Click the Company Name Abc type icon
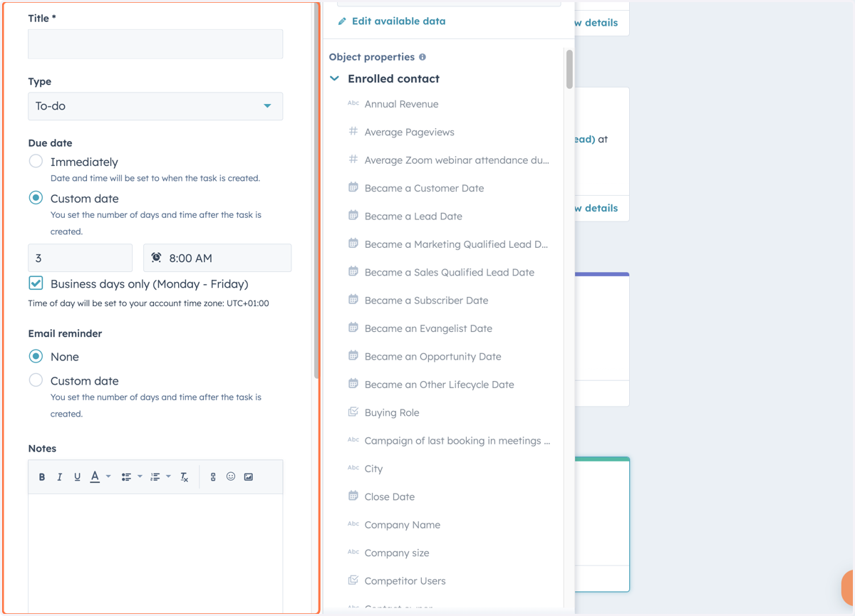 (353, 524)
